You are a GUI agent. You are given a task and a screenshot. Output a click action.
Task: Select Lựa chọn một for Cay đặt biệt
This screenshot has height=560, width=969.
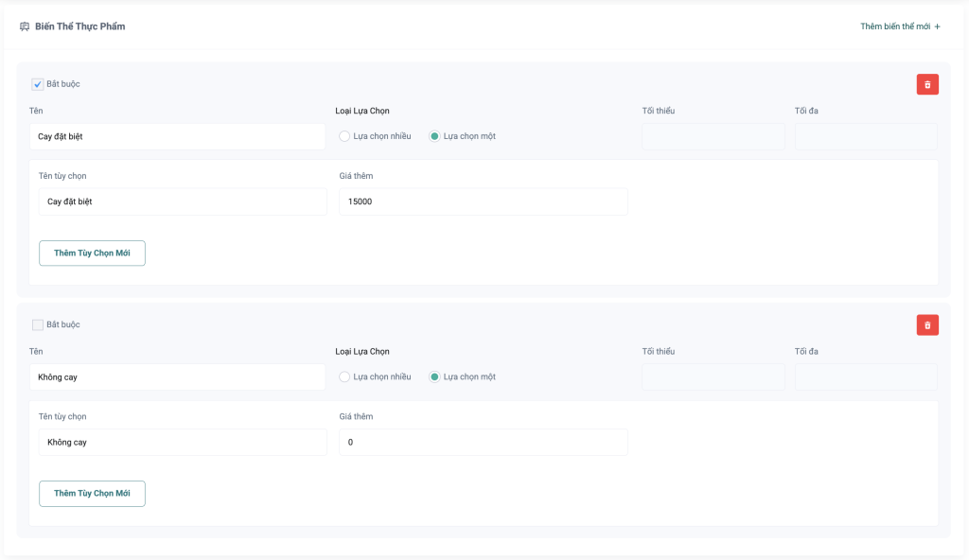434,136
